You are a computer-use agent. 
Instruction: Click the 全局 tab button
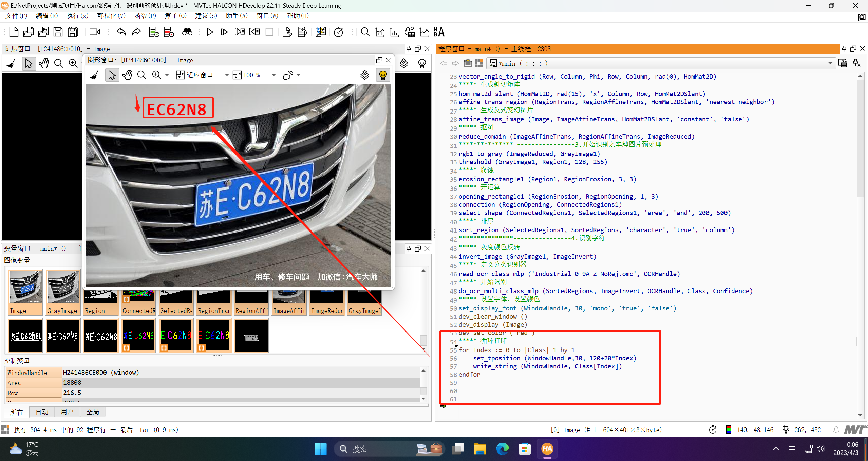92,412
